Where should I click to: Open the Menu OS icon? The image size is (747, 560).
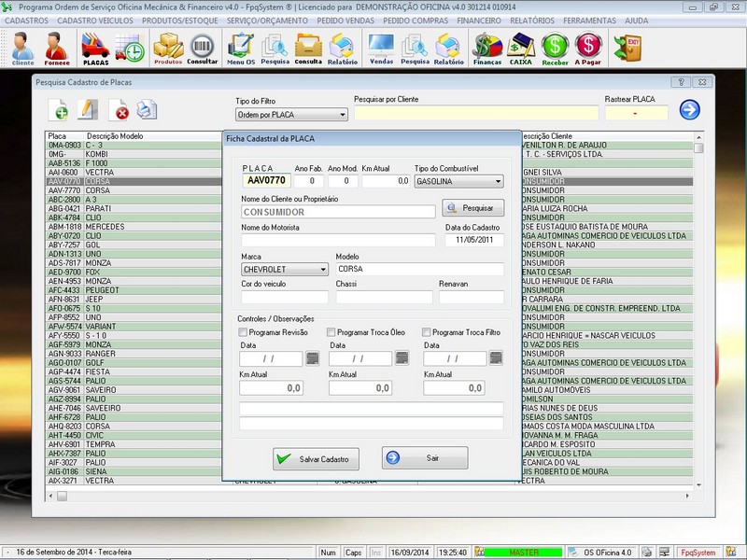point(241,49)
